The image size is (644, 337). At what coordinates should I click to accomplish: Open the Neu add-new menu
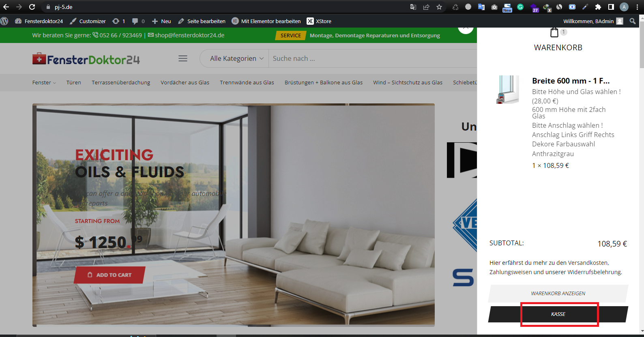click(161, 21)
